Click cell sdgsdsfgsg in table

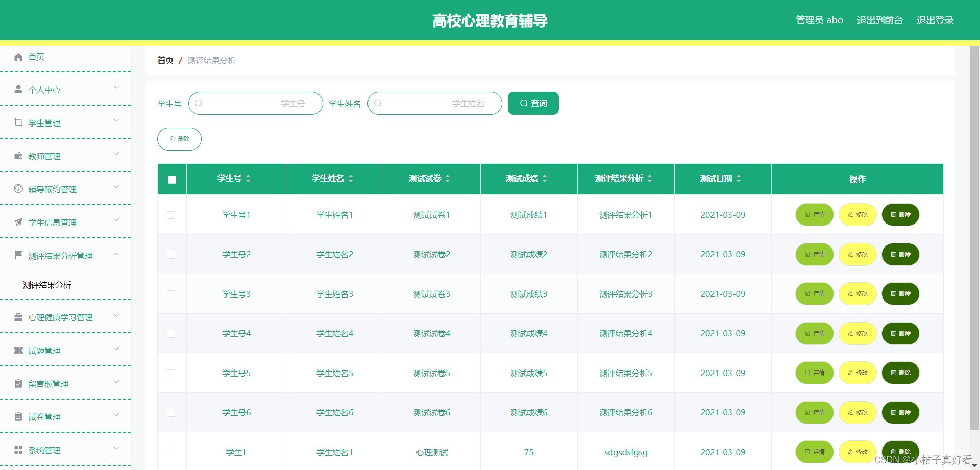626,452
